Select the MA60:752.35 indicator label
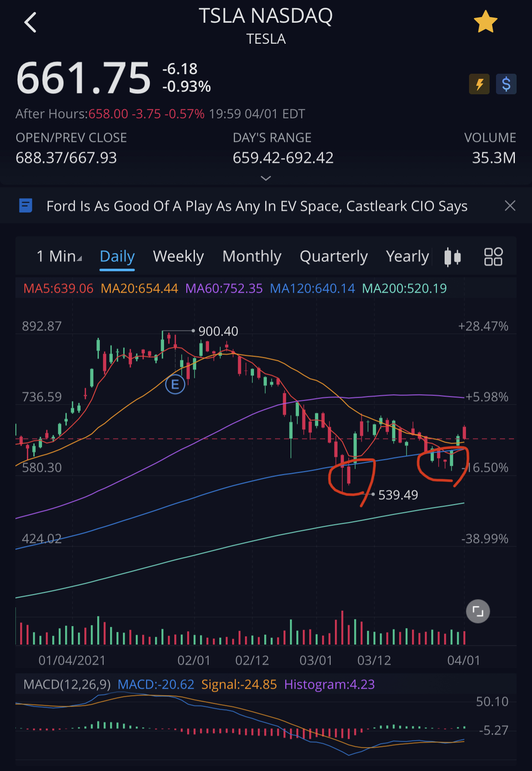 (224, 288)
